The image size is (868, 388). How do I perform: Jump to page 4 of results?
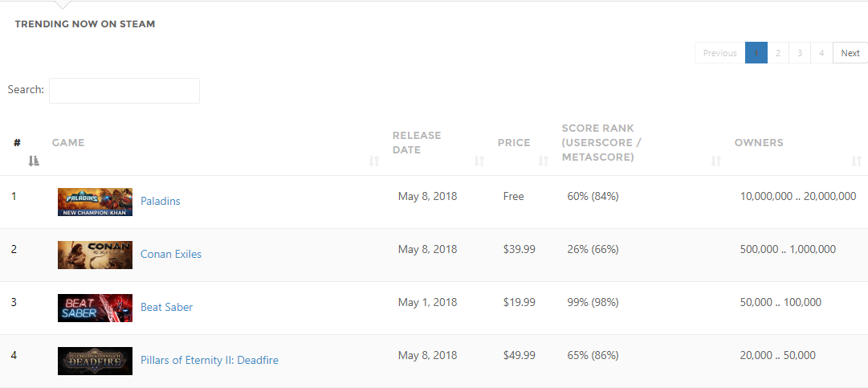point(821,53)
